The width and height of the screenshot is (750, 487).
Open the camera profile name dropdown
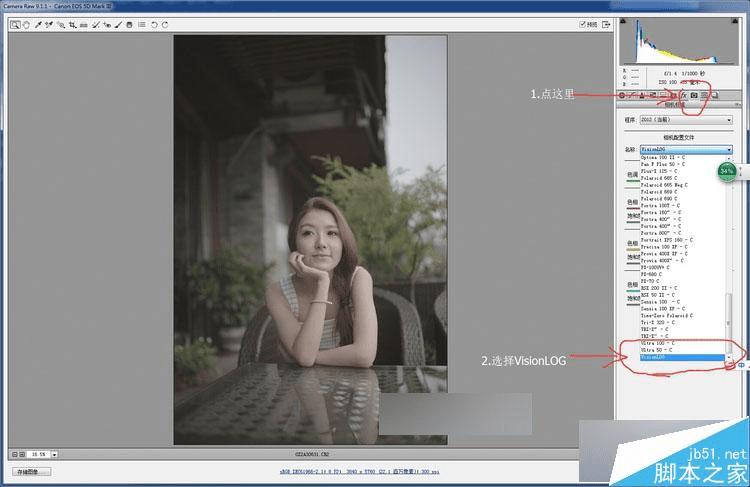tap(686, 149)
